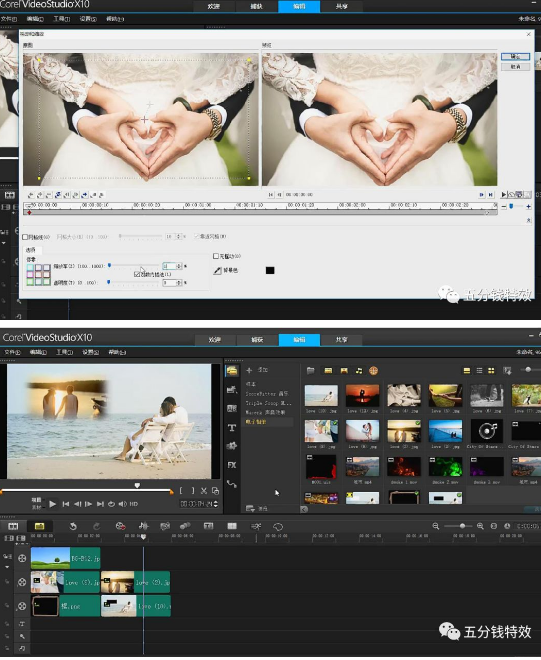541x660 pixels.
Task: Open the Settings menu in lower window
Action: pyautogui.click(x=91, y=352)
